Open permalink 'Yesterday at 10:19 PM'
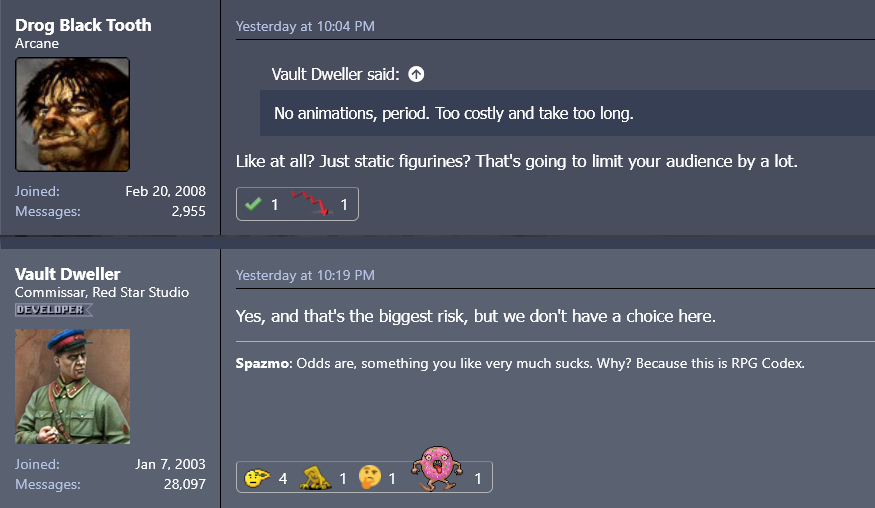This screenshot has height=508, width=875. tap(305, 275)
